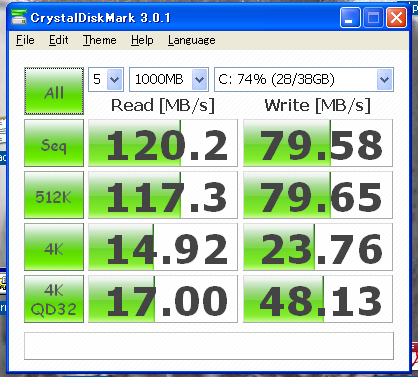418x377 pixels.
Task: Close the CrystalDiskMark window
Action: [396, 17]
